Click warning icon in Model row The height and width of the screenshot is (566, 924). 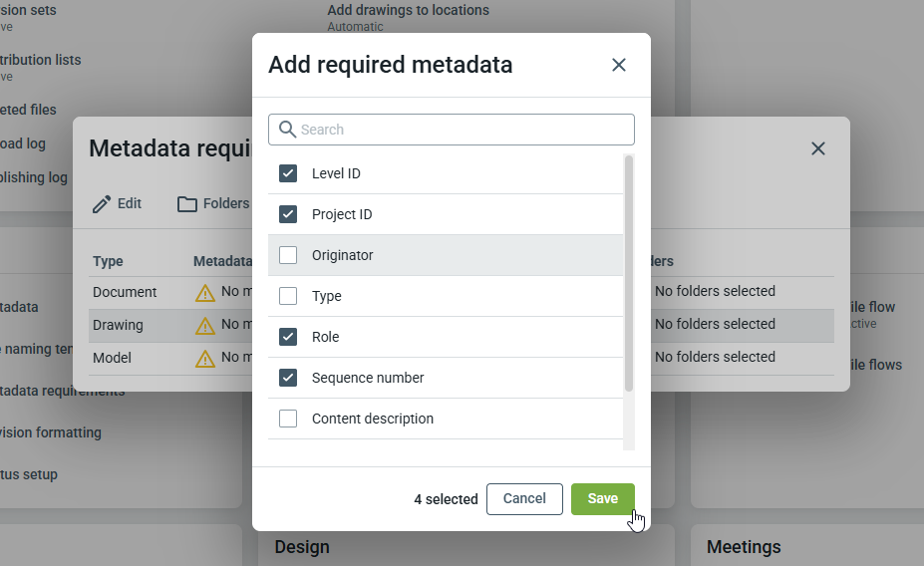click(205, 359)
